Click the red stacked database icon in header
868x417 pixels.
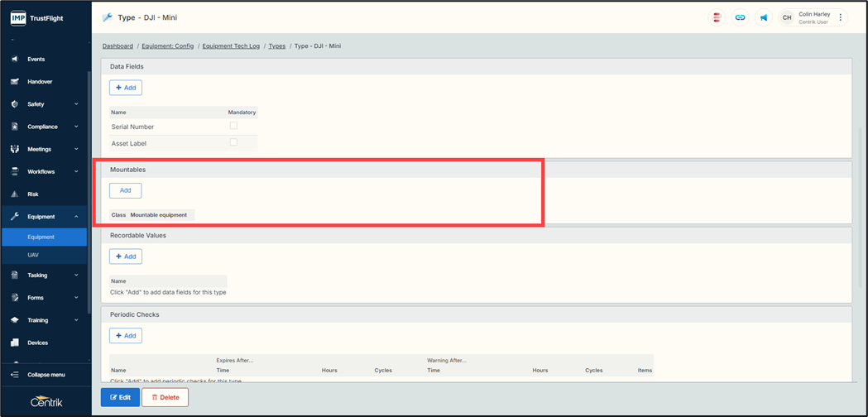tap(717, 17)
